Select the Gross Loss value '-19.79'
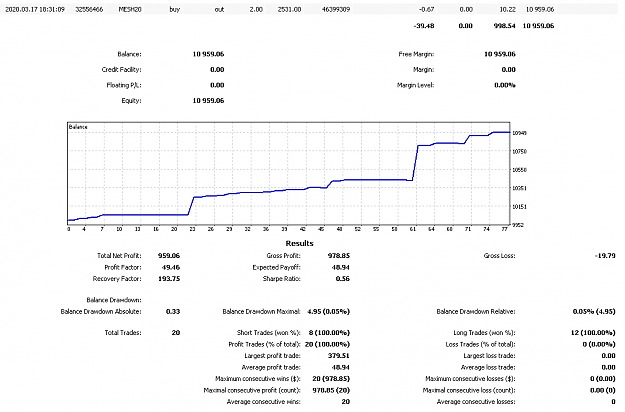Image resolution: width=625 pixels, height=412 pixels. click(x=605, y=256)
